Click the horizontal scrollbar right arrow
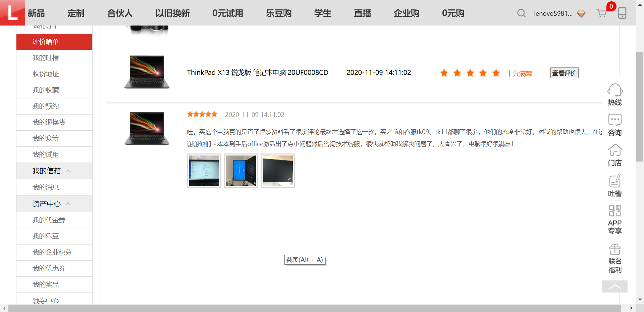This screenshot has height=312, width=644. tap(631, 308)
